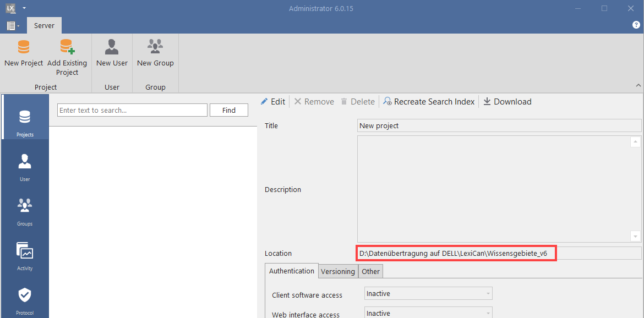Switch to the Versioning tab
Screen dimensions: 644x318
pyautogui.click(x=338, y=271)
